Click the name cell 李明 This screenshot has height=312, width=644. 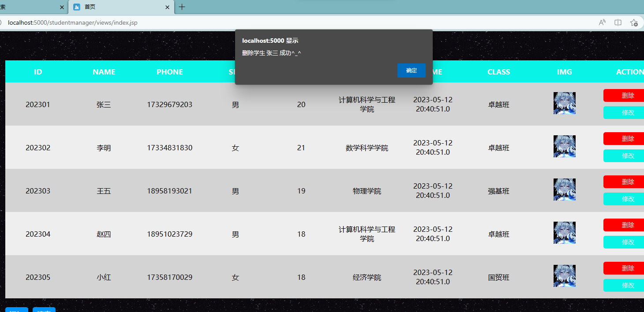[x=104, y=148]
